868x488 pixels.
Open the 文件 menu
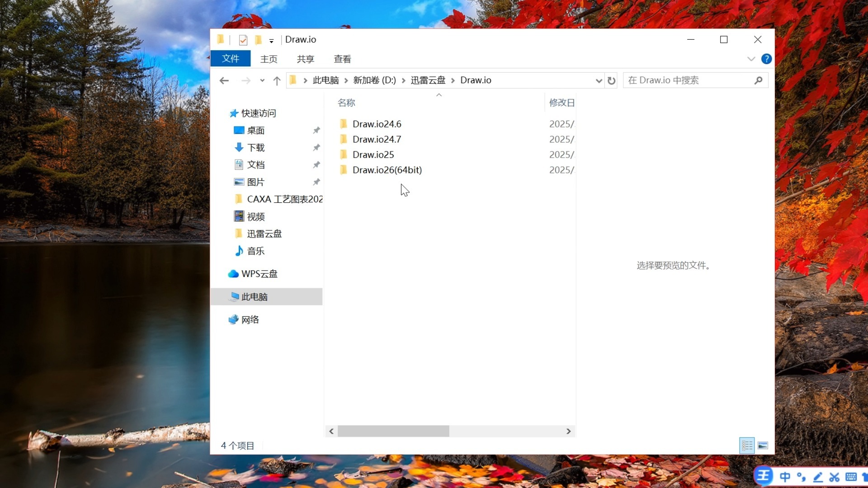pos(230,59)
